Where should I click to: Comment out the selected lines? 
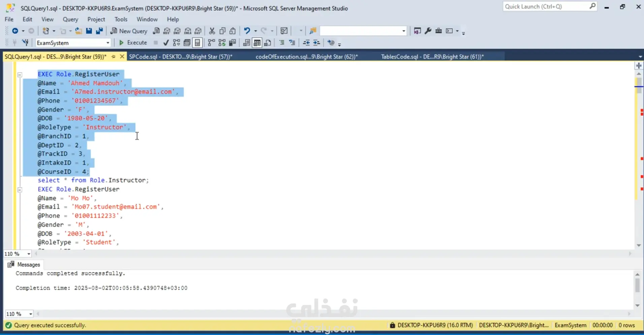point(282,43)
